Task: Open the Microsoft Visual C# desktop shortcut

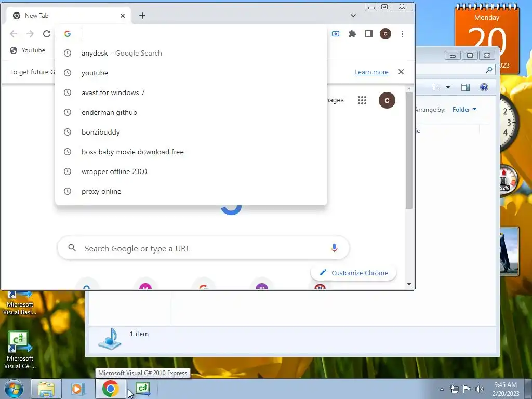Action: click(20, 350)
